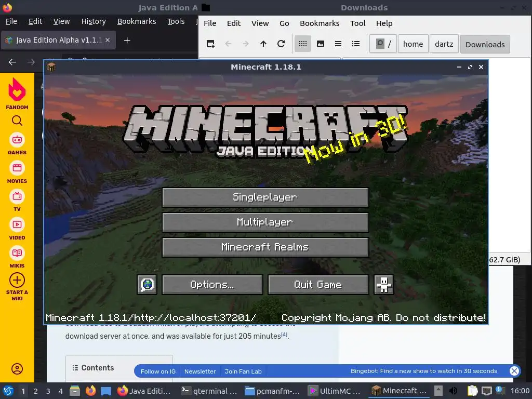Screen dimensions: 532x399
Task: Click the Newsletter link
Action: [200, 371]
